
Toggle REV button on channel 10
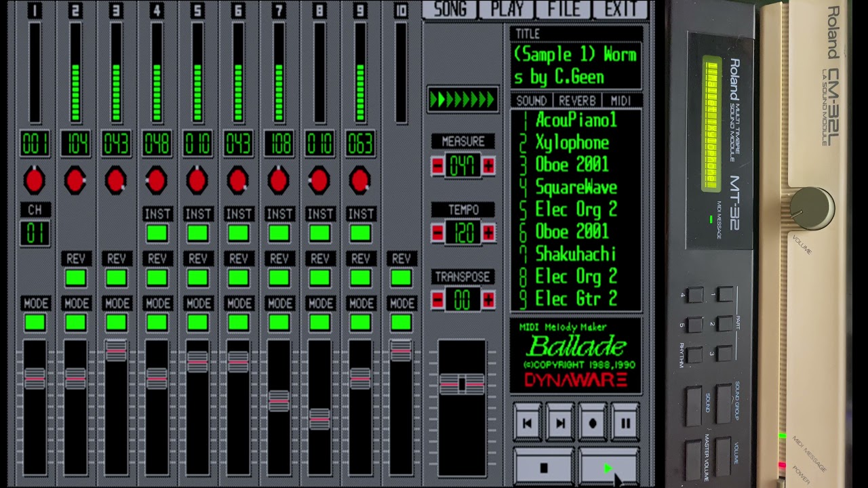tap(401, 278)
